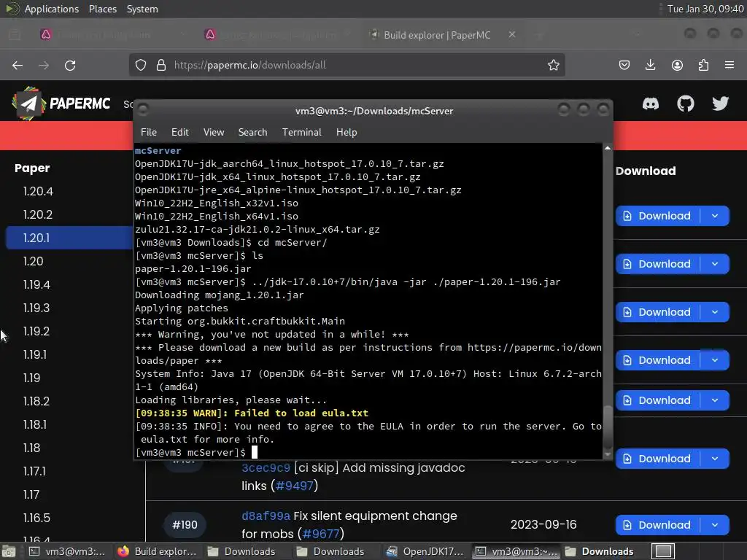
Task: Open the Terminal menu in terminal
Action: [x=301, y=133]
